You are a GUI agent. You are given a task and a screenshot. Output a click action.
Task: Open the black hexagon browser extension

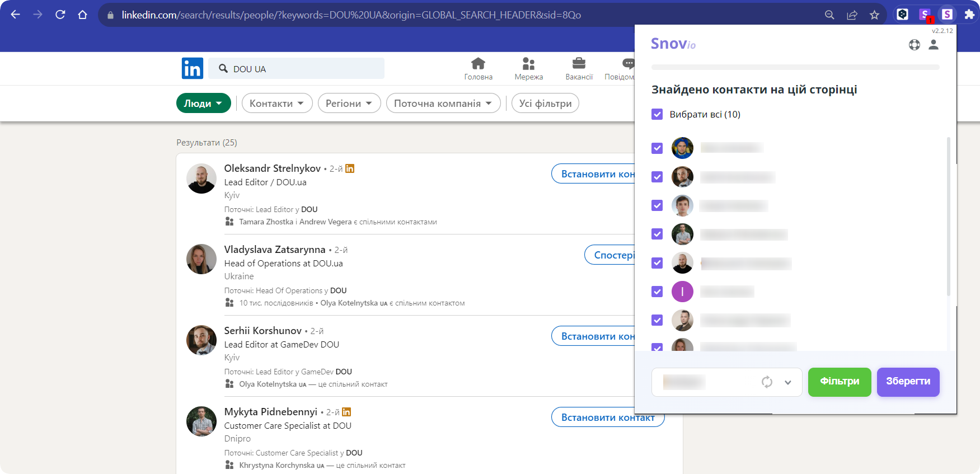click(x=902, y=15)
